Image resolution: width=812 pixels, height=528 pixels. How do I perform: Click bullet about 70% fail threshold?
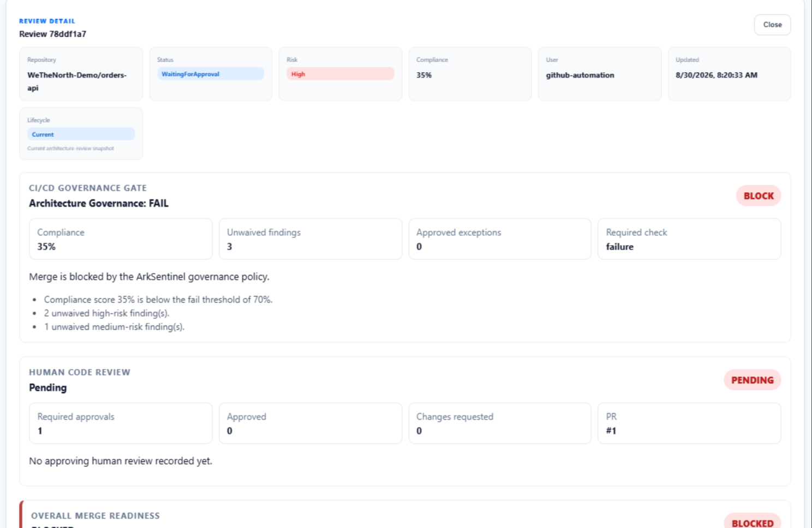158,300
